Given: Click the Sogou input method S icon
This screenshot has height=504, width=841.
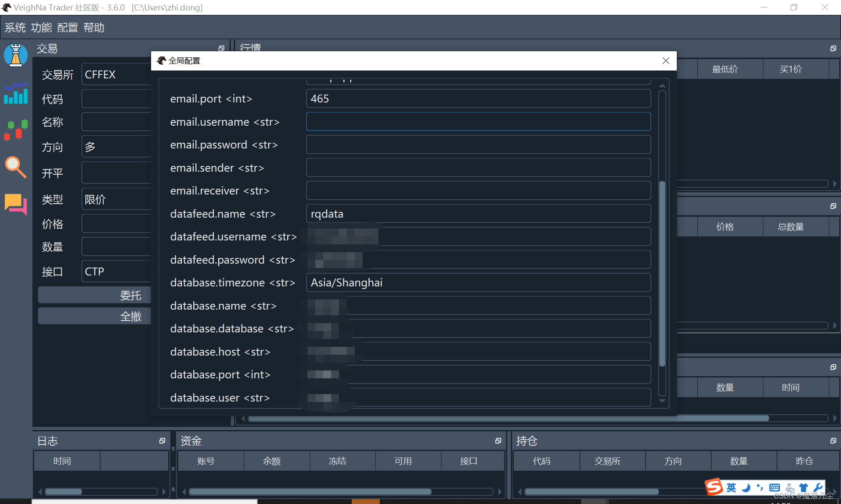Looking at the screenshot, I should 714,487.
